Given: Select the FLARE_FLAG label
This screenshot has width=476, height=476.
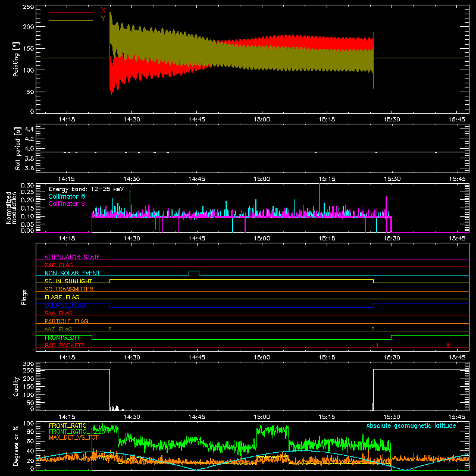Looking at the screenshot, I should pyautogui.click(x=62, y=297).
